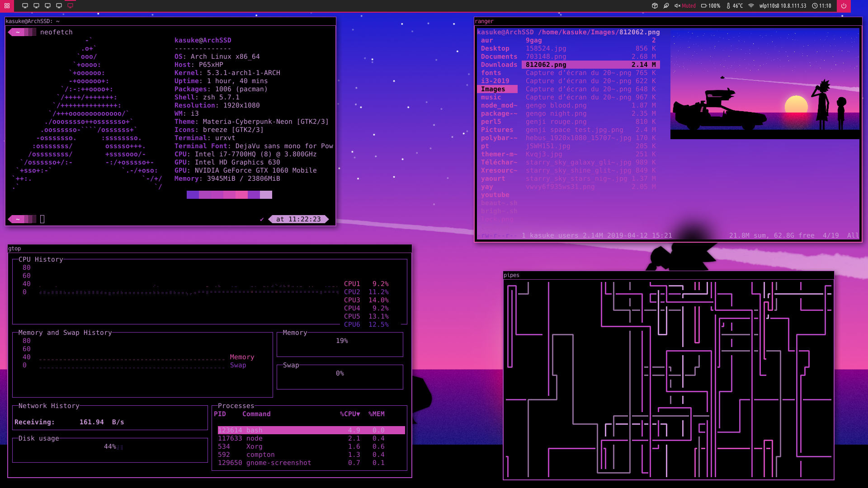Select the aur folder in ranger
The height and width of the screenshot is (488, 868).
click(487, 40)
